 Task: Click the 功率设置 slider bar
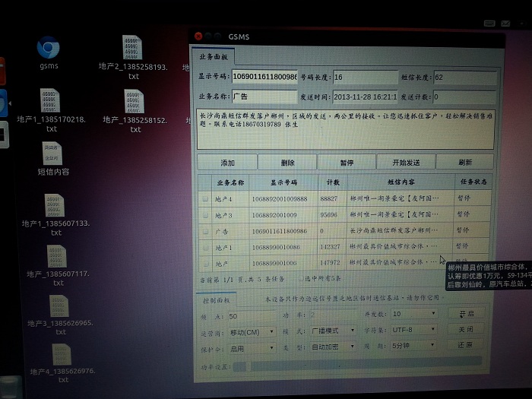tap(357, 366)
